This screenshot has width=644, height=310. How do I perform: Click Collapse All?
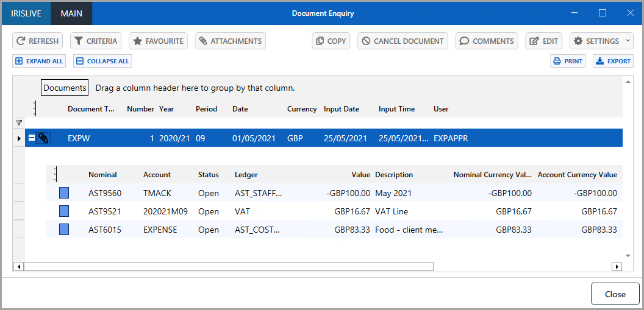(102, 61)
